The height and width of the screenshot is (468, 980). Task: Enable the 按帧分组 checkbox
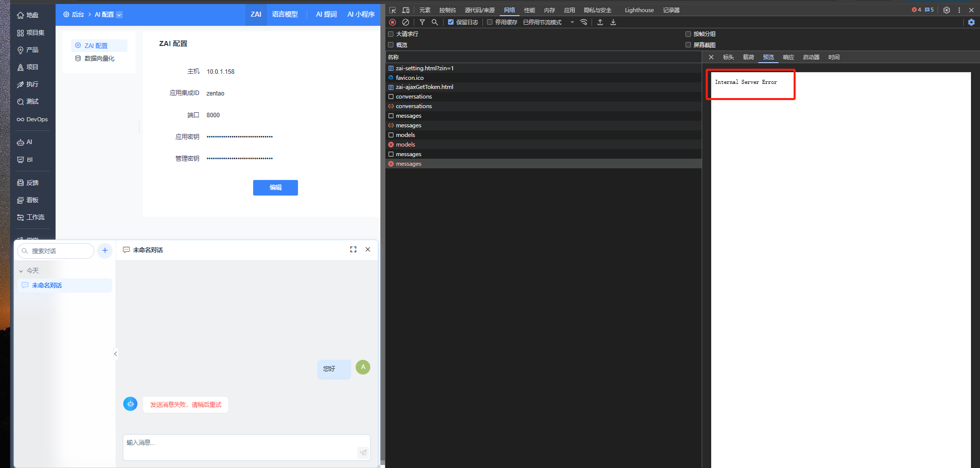point(688,34)
